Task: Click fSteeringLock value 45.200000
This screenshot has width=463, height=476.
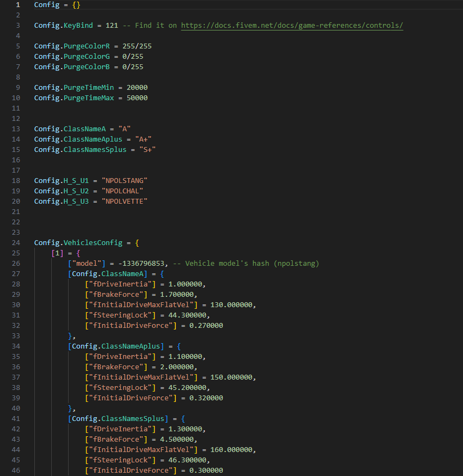Action: 187,388
